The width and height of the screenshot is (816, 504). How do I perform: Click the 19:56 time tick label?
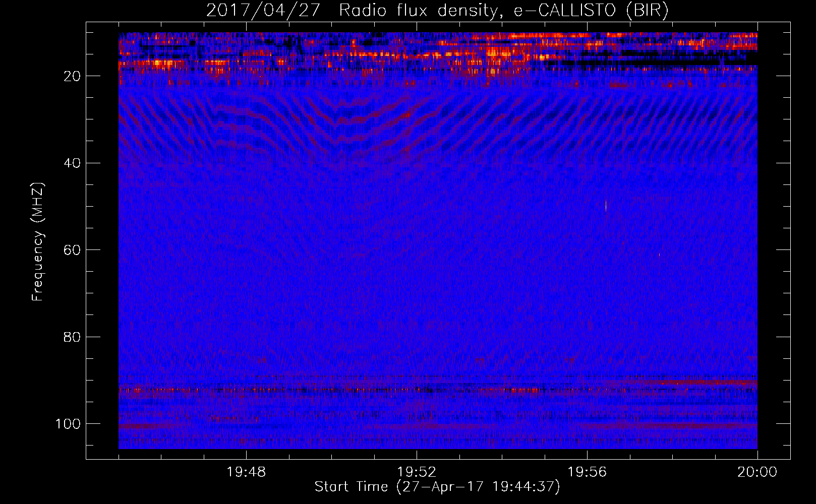click(587, 472)
